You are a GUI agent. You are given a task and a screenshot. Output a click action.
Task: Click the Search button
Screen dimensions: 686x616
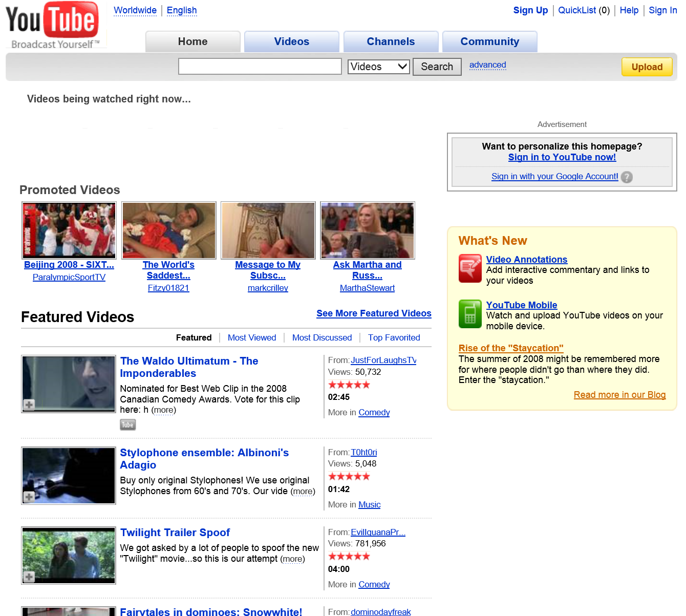tap(437, 67)
